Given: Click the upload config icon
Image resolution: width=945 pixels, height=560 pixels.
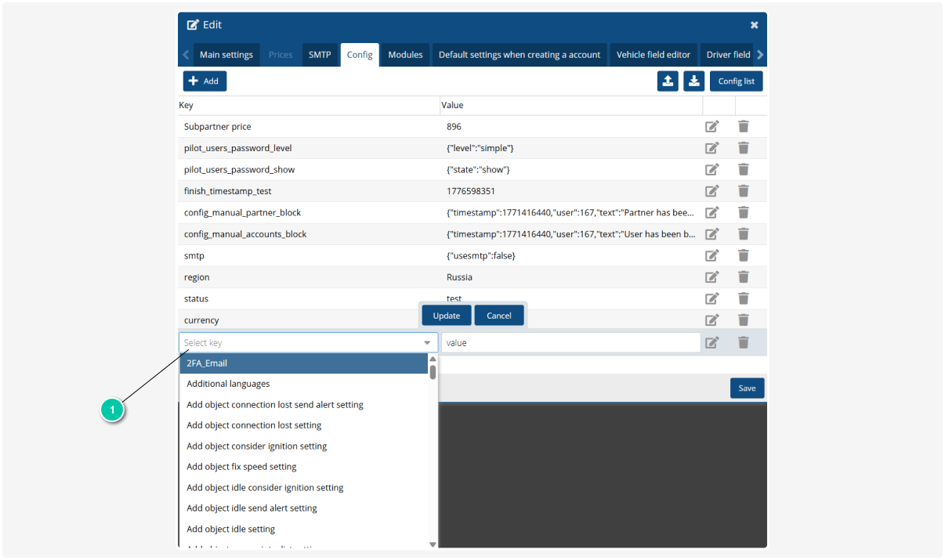Looking at the screenshot, I should tap(668, 81).
